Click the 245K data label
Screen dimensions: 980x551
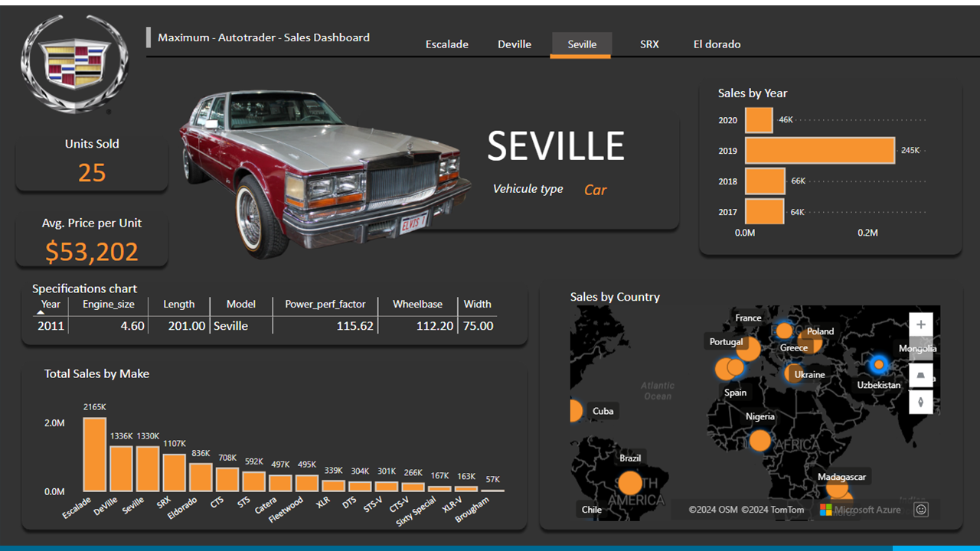click(x=910, y=151)
